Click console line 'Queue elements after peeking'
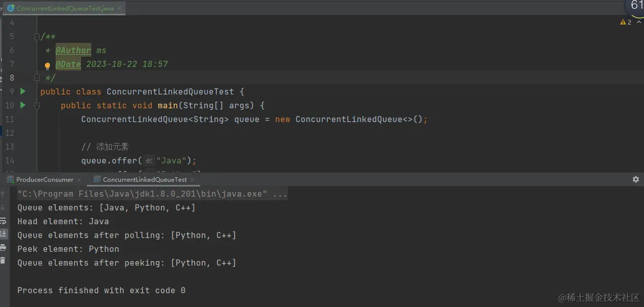Screen dimensions: 644x307 [x=127, y=263]
